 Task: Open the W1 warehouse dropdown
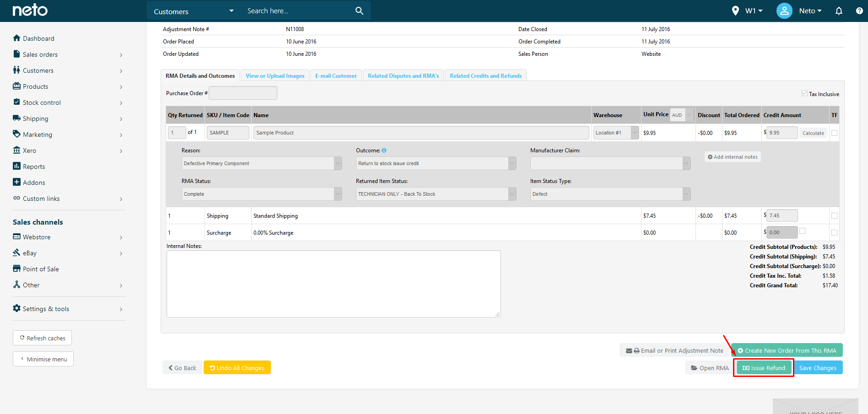pyautogui.click(x=754, y=11)
